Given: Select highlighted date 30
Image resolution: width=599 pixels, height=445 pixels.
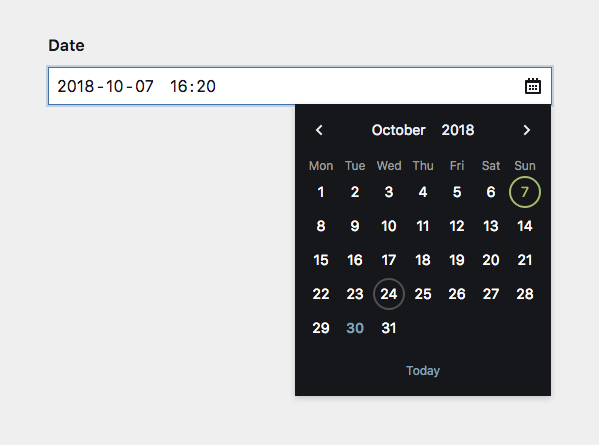Looking at the screenshot, I should pos(355,328).
